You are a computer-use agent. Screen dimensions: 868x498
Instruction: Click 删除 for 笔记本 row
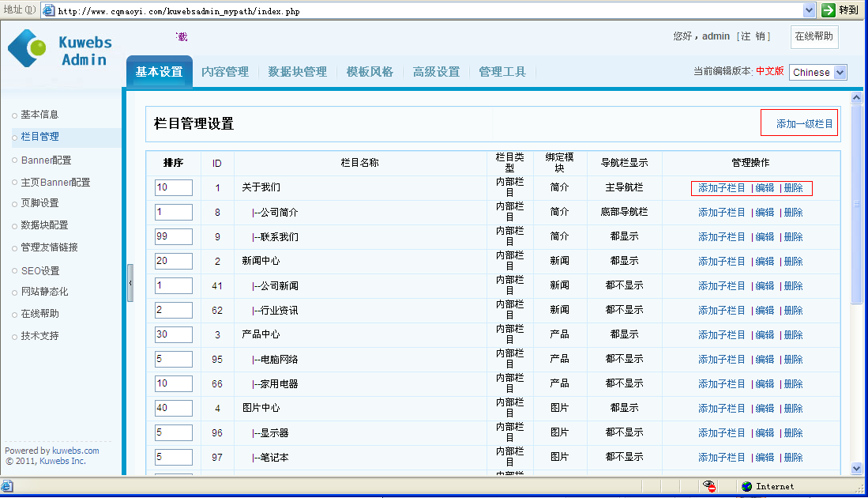pos(793,458)
